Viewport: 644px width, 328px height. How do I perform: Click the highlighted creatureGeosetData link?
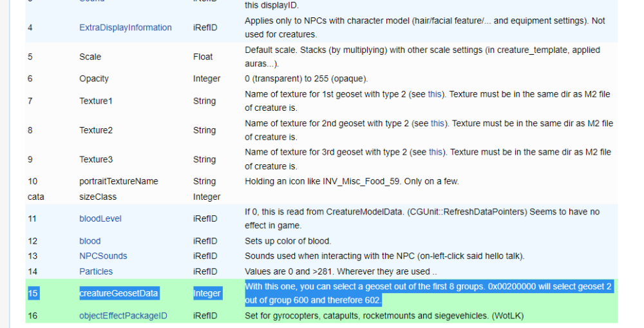coord(118,293)
